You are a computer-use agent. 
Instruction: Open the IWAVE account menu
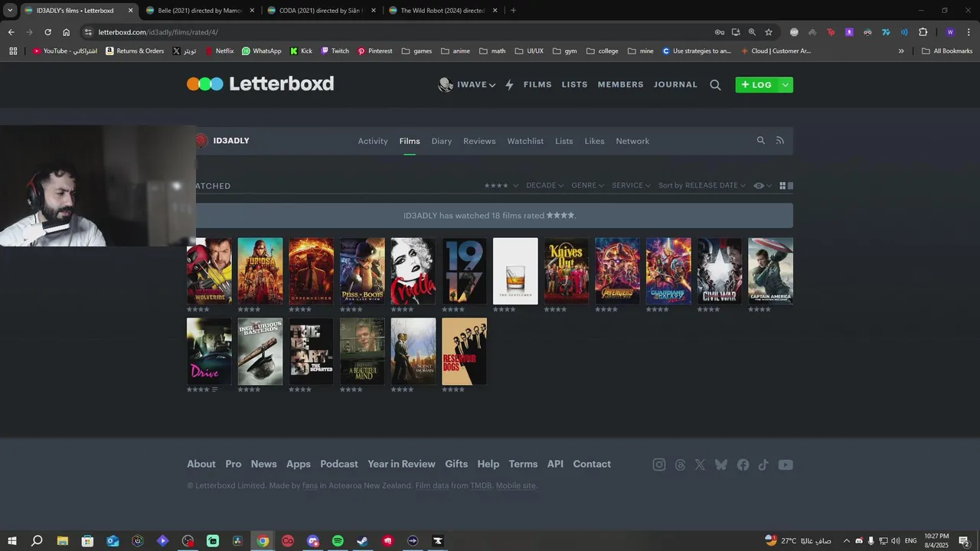(x=467, y=85)
